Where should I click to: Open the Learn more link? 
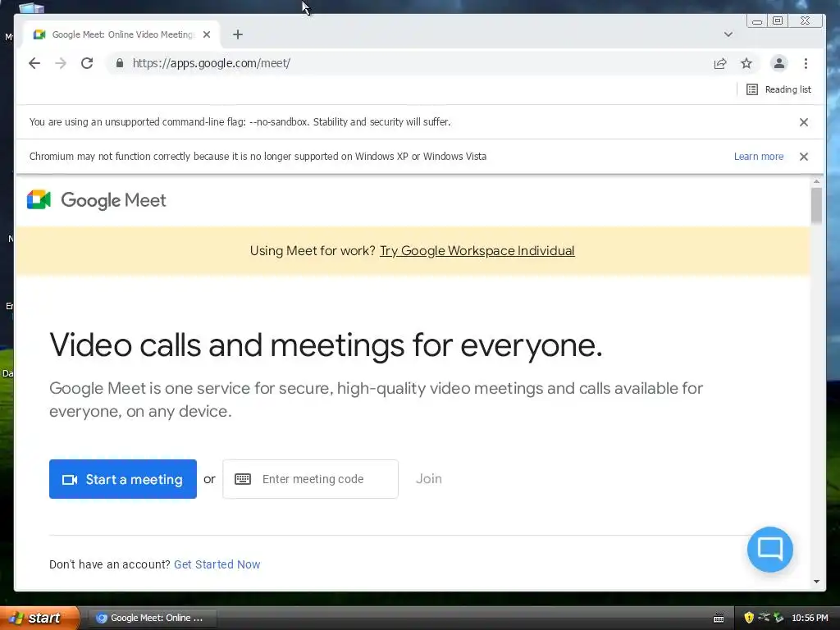759,157
